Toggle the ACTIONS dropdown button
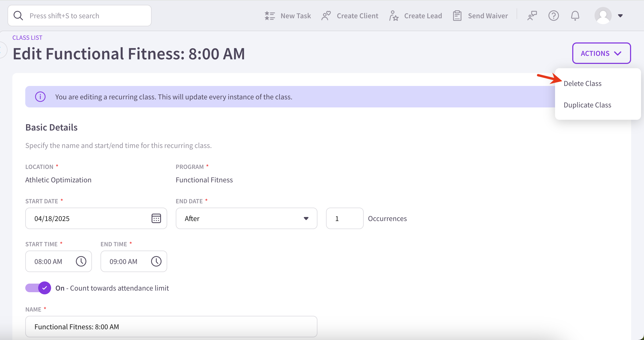The height and width of the screenshot is (340, 644). 602,53
